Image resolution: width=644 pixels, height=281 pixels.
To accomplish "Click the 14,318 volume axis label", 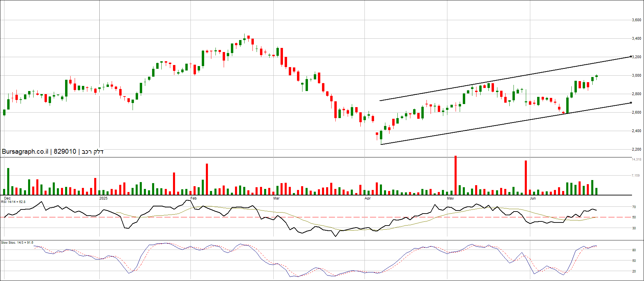I will (x=636, y=159).
